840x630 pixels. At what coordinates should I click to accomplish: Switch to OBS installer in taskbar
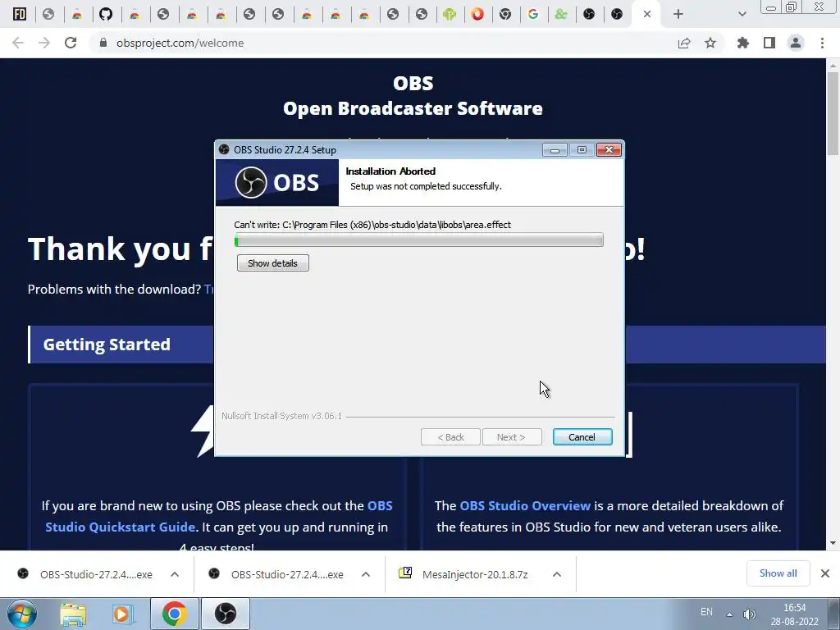(x=226, y=614)
